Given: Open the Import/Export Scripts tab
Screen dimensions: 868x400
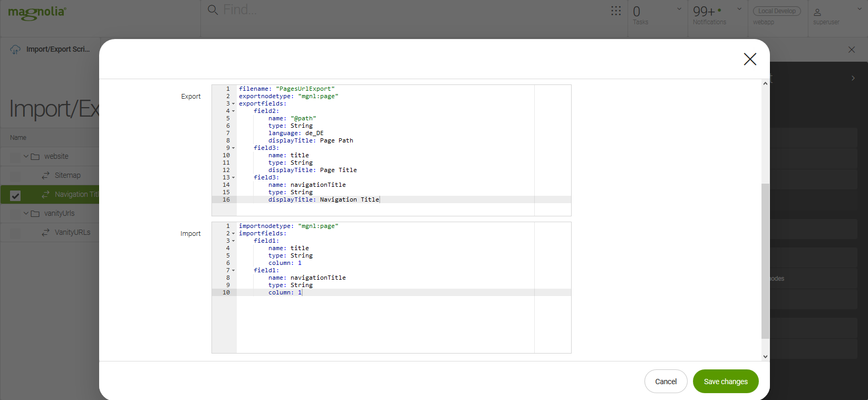Looking at the screenshot, I should [x=58, y=49].
